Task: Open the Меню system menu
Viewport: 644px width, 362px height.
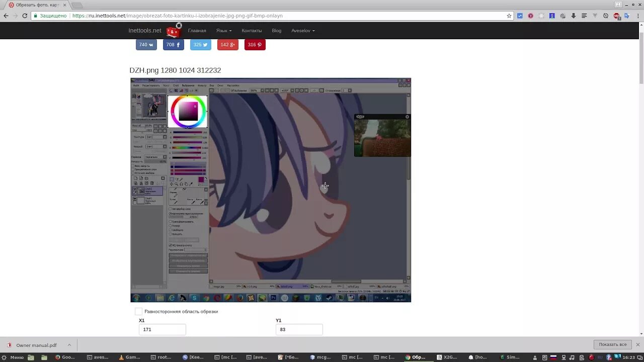Action: click(x=13, y=357)
